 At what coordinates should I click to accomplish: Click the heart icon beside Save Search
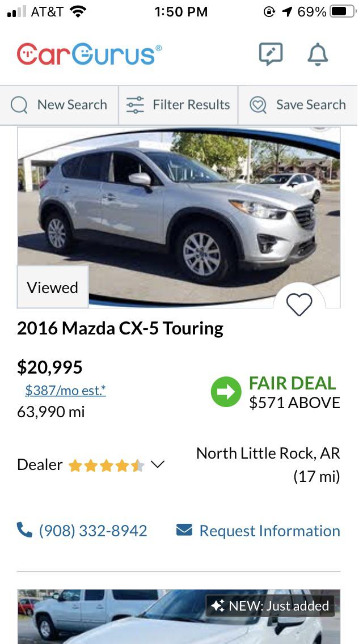pos(258,105)
